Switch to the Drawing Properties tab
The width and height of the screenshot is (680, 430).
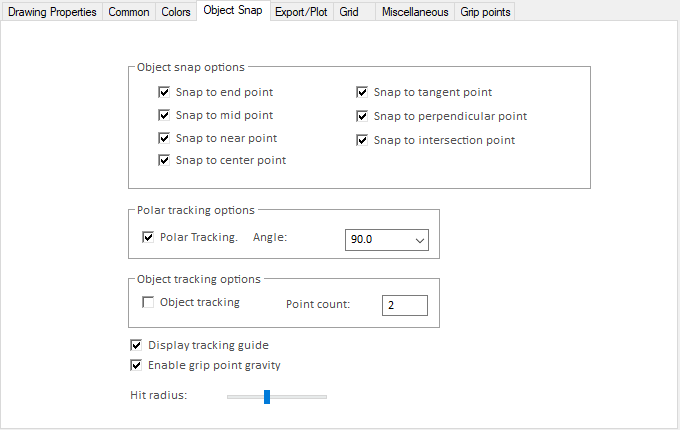(52, 12)
